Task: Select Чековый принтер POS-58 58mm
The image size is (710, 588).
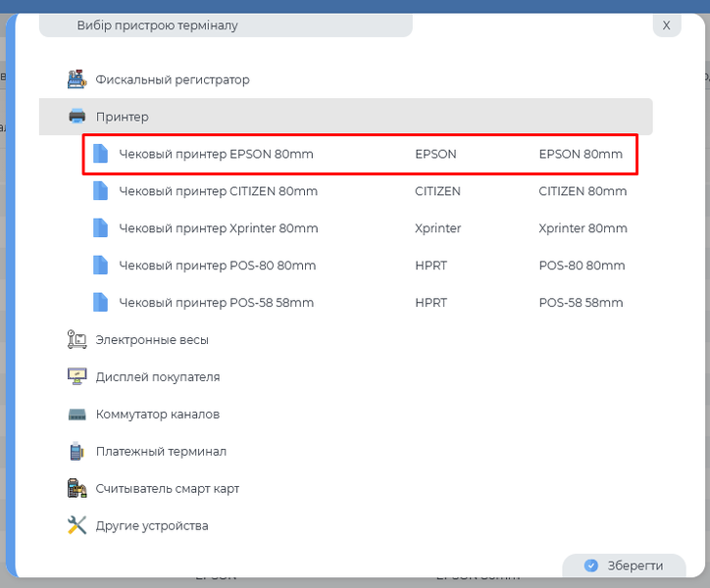Action: click(x=216, y=303)
